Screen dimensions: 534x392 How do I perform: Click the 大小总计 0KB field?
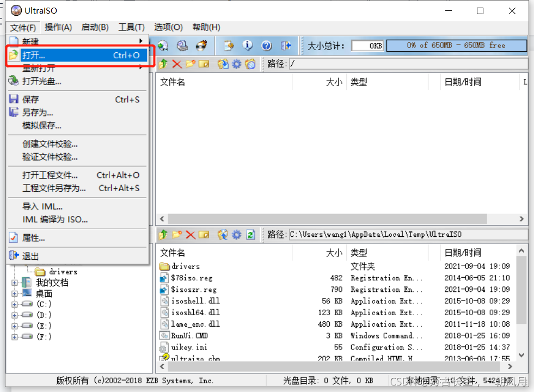point(367,46)
